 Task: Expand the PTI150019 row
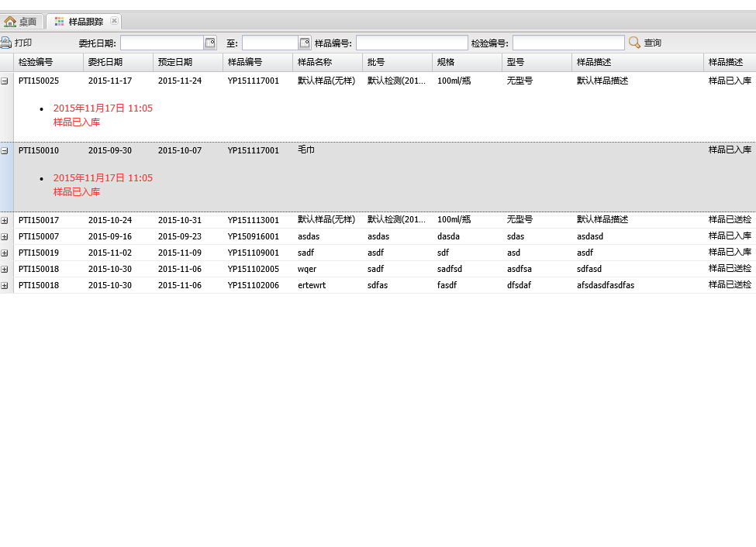point(5,253)
